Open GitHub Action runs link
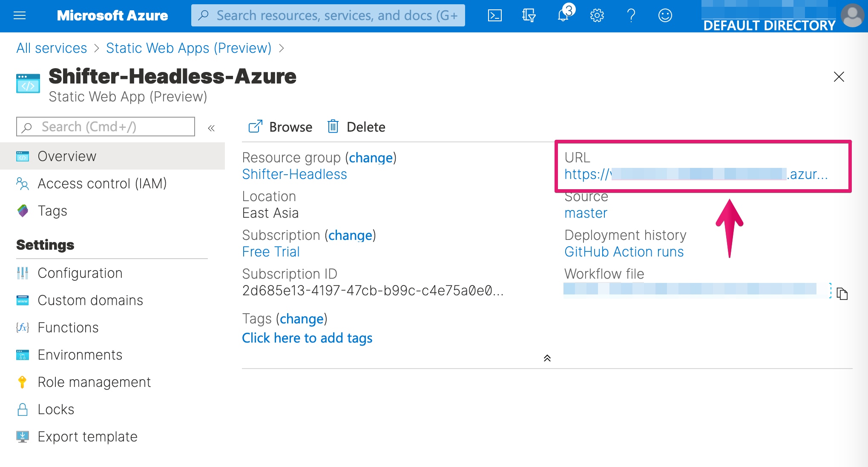Image resolution: width=868 pixels, height=467 pixels. (x=624, y=252)
